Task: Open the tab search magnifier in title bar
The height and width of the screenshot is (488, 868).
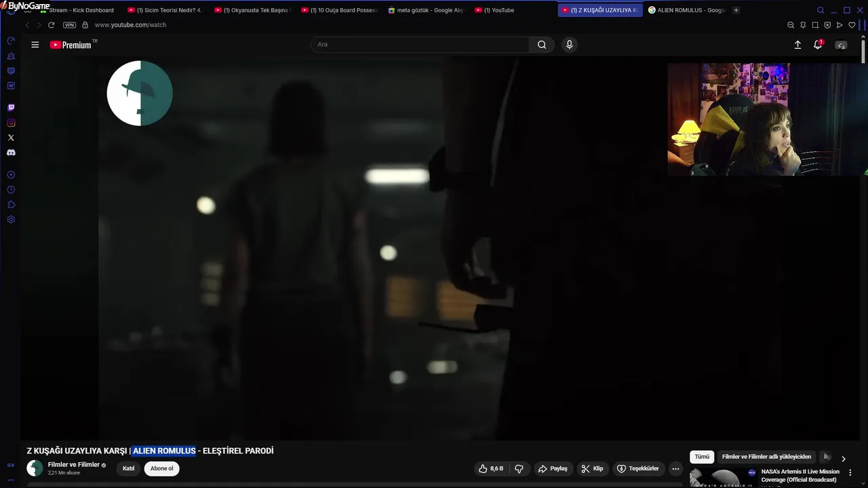Action: coord(821,10)
